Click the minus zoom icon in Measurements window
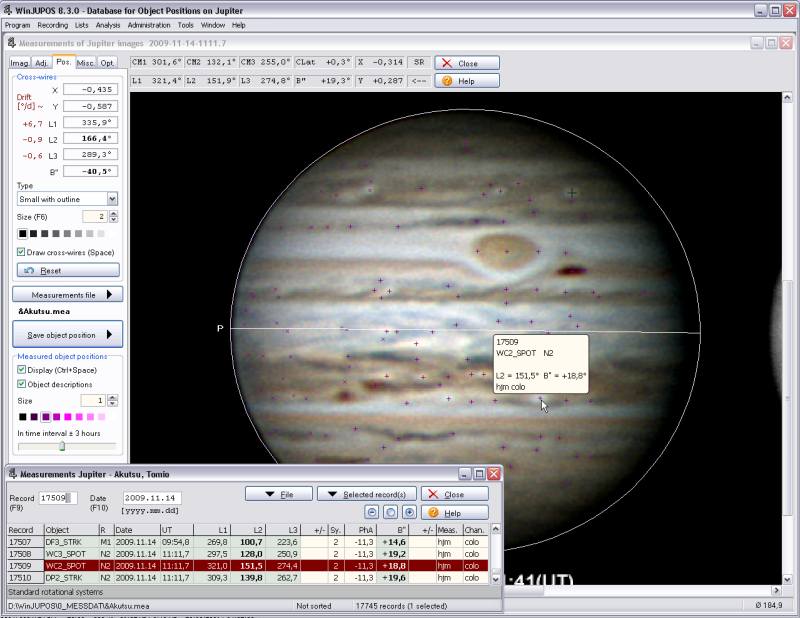 tap(372, 512)
